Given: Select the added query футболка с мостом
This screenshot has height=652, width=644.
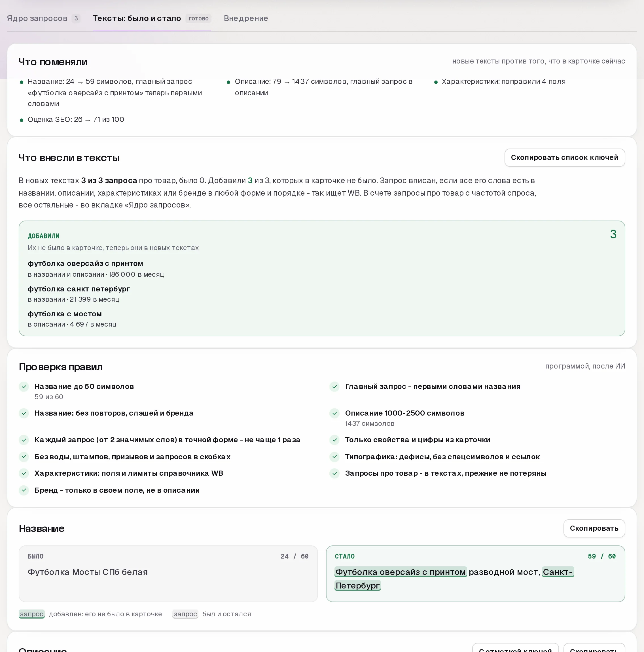Looking at the screenshot, I should click(x=65, y=314).
